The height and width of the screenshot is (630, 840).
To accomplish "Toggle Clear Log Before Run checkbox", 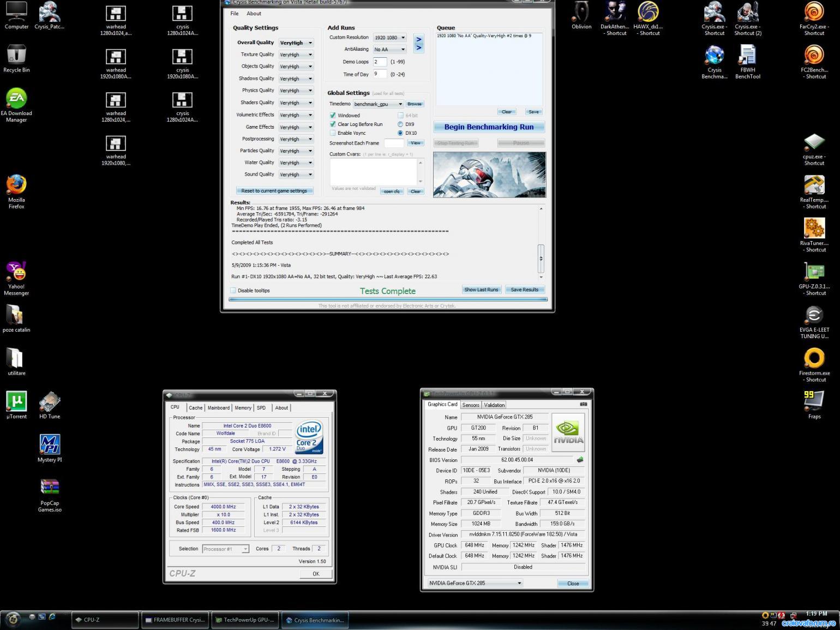I will pyautogui.click(x=333, y=124).
